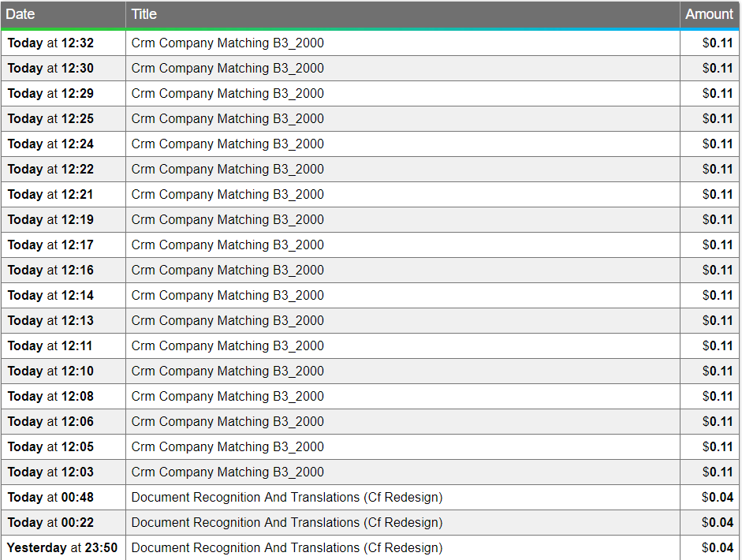Click the title in the 12:19 row
Image resolution: width=742 pixels, height=560 pixels.
(228, 220)
